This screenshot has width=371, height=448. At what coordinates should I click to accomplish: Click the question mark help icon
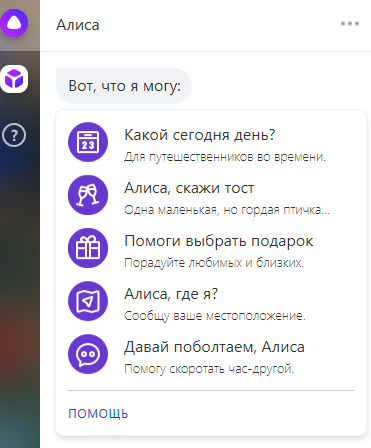point(14,135)
